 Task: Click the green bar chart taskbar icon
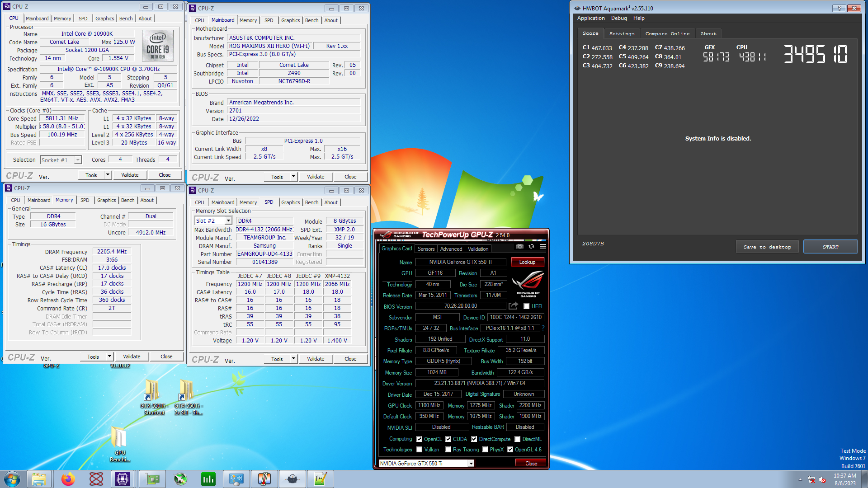208,479
